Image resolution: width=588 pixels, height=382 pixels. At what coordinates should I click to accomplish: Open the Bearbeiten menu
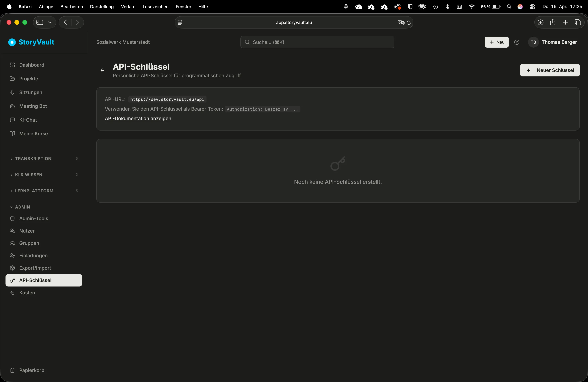[72, 7]
